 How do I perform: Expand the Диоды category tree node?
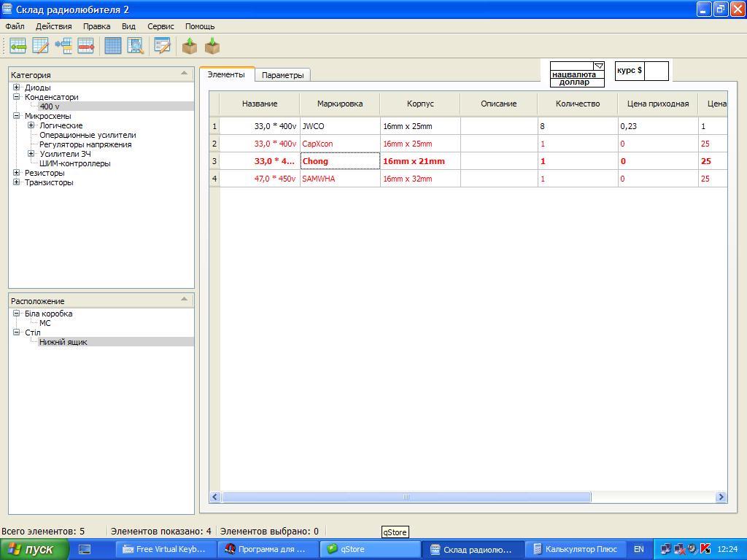click(x=17, y=87)
